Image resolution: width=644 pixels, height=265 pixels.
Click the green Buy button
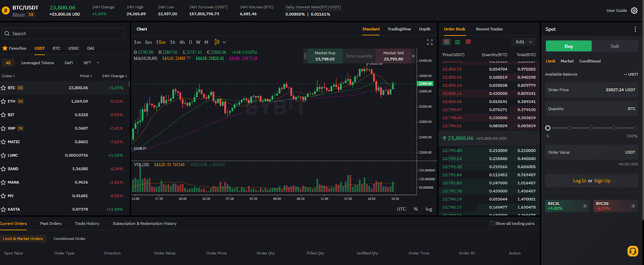[569, 46]
